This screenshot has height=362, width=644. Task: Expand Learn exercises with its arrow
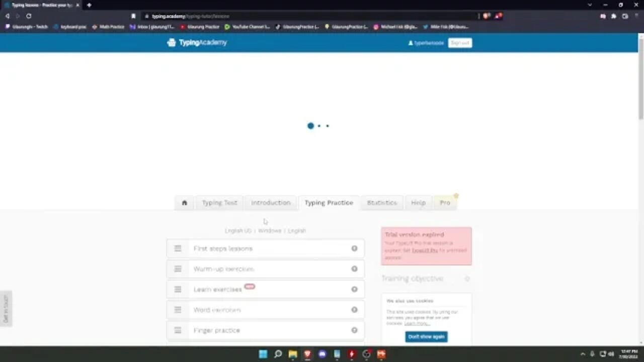(x=354, y=289)
